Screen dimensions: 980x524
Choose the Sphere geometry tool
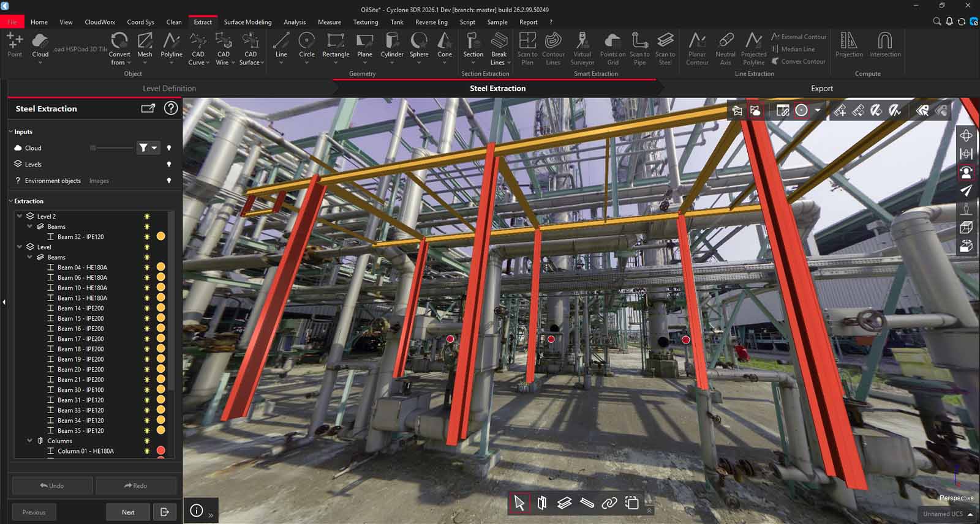[x=419, y=48]
